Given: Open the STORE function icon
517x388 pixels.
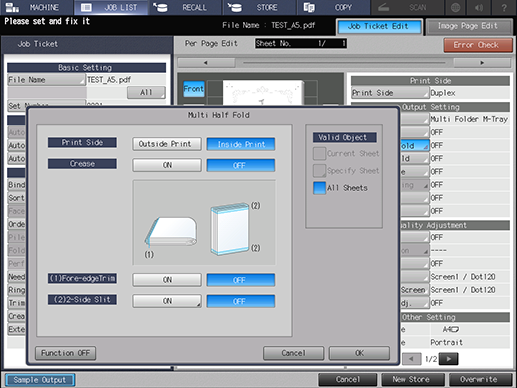Looking at the screenshot, I should (x=235, y=7).
